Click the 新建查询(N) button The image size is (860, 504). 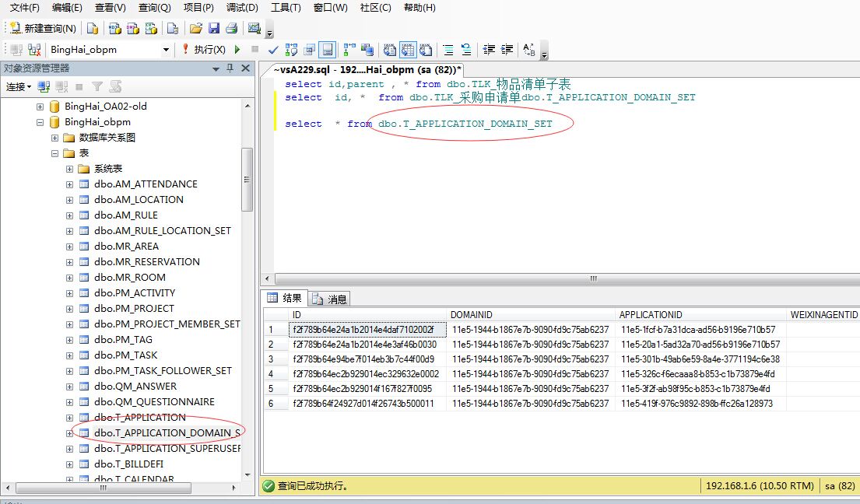(43, 28)
